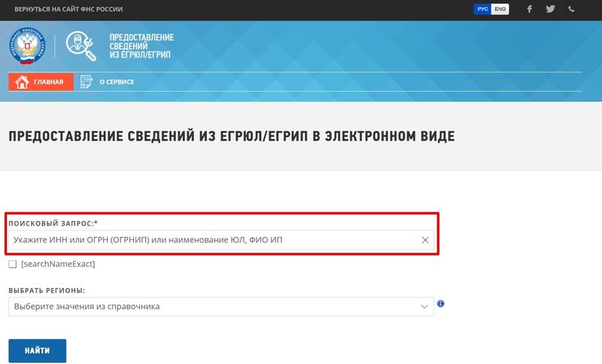Follow Вернуться на сайт ФНС России link
Viewport: 602px width, 364px height.
tap(68, 10)
